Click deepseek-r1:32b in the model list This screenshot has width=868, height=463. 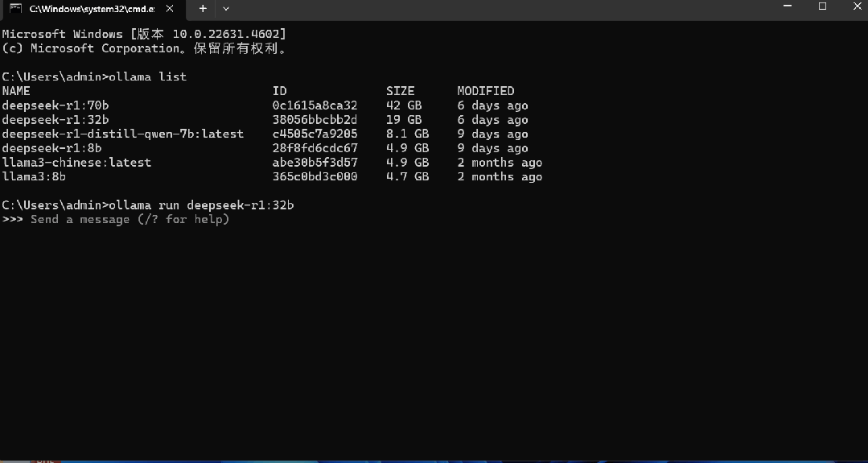pyautogui.click(x=56, y=120)
